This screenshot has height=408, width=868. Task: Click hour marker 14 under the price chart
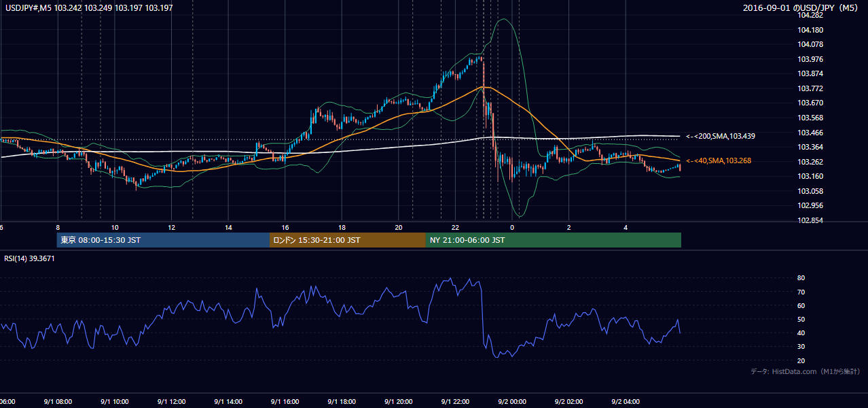coord(228,227)
